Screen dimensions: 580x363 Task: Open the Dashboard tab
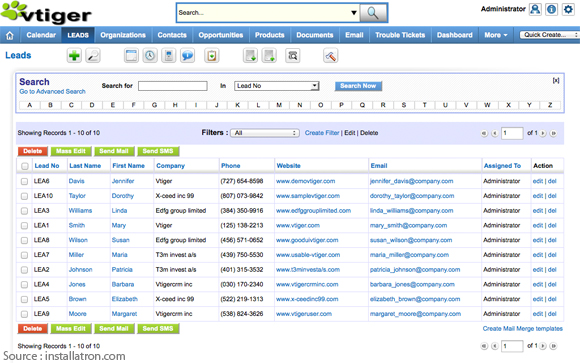pos(455,35)
